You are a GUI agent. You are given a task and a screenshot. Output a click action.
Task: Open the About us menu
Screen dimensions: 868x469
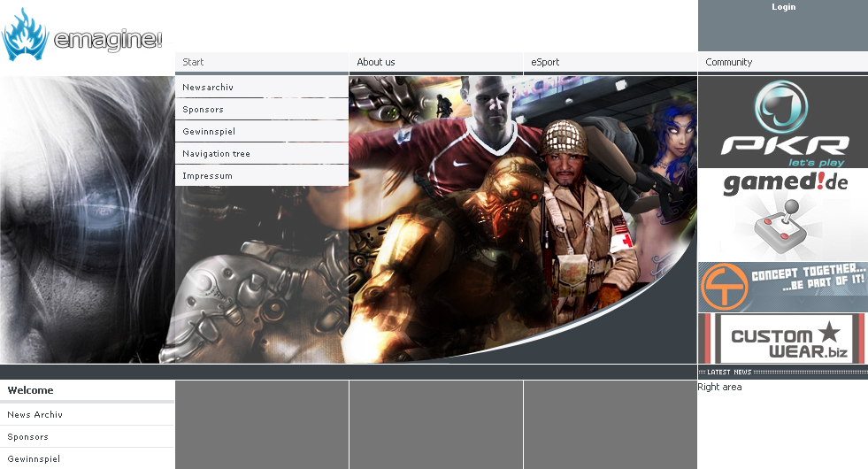tap(435, 62)
